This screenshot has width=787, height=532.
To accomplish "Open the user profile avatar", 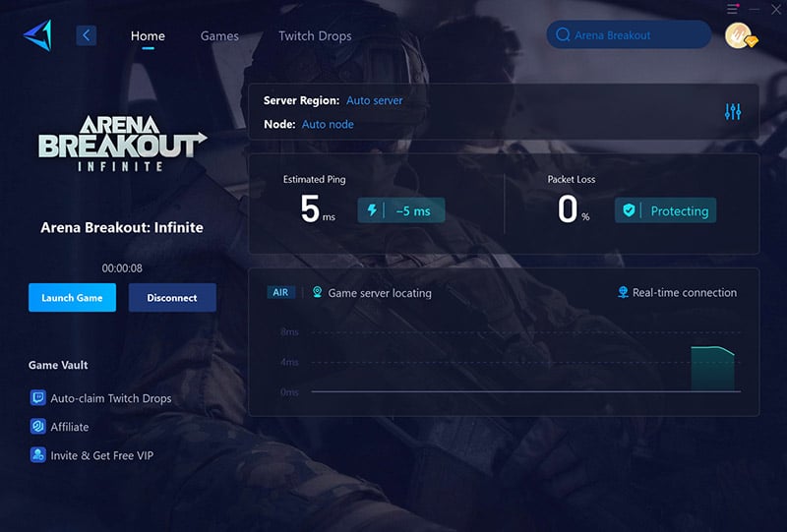I will click(x=740, y=35).
